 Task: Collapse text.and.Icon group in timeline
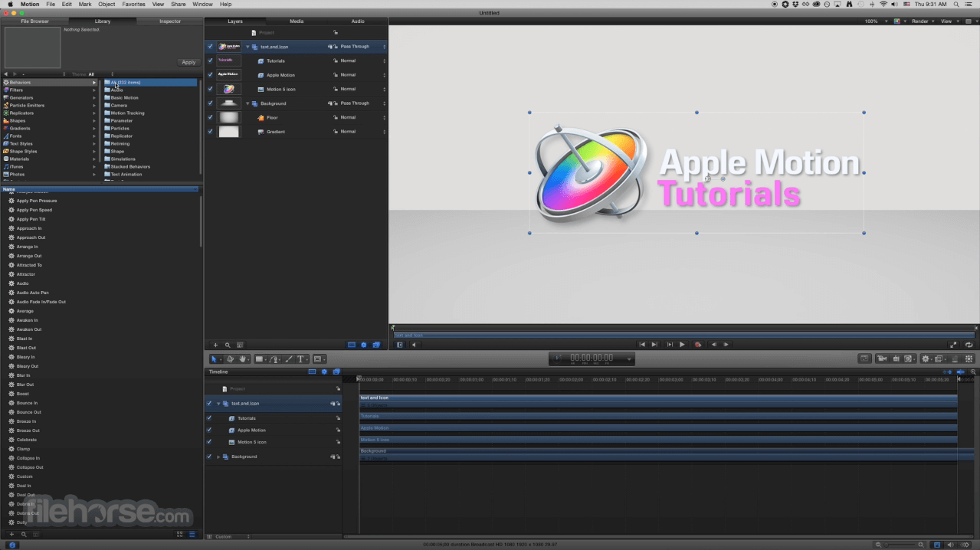click(218, 403)
